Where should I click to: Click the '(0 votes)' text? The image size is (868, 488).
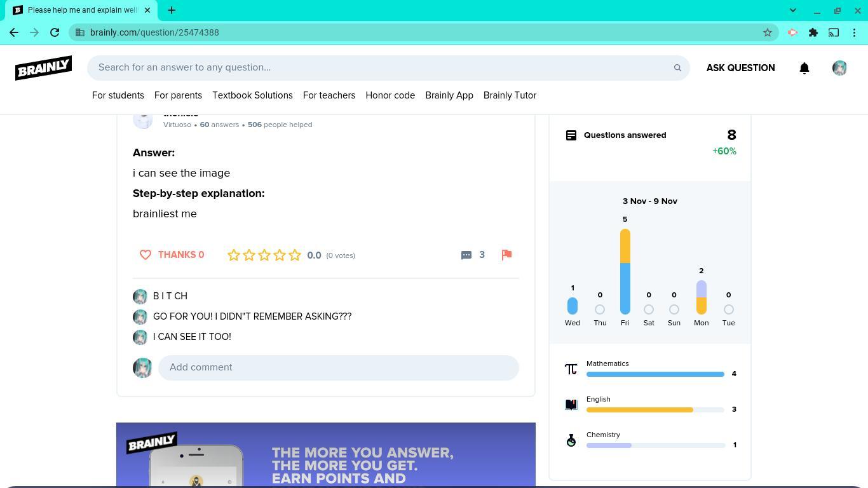[341, 255]
